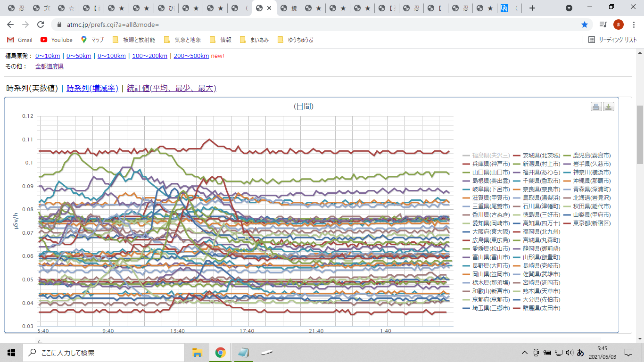Open 統計値(平均、最少、最大) link
Viewport: 644px width, 362px height.
tap(171, 88)
